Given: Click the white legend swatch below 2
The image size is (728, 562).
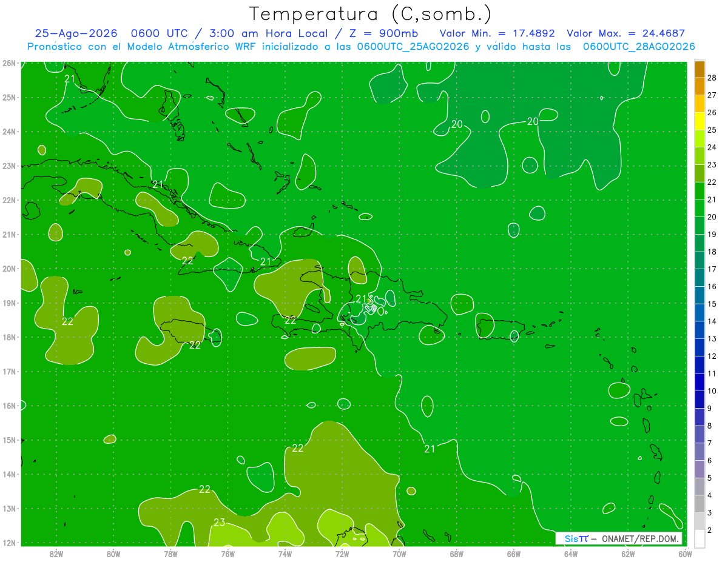Looking at the screenshot, I should [x=699, y=538].
